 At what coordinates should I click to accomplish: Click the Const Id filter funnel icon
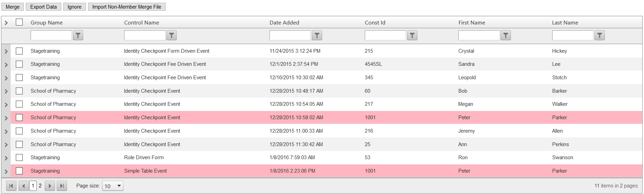click(412, 35)
